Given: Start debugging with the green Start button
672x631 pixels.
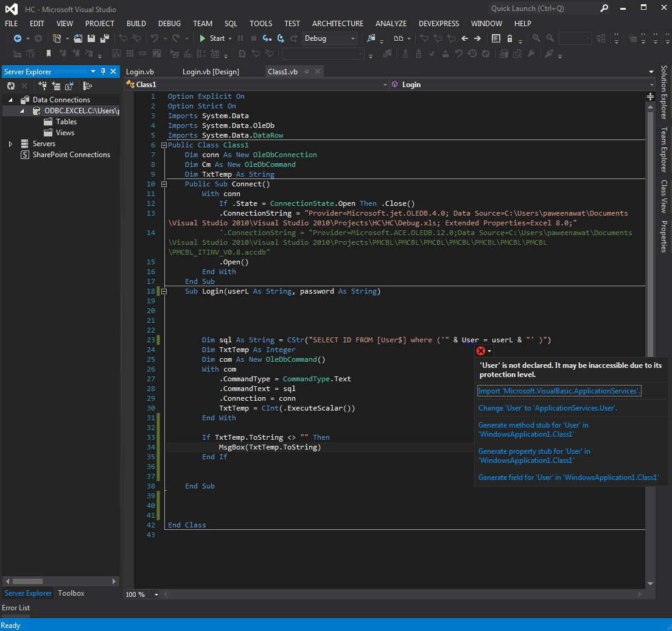Looking at the screenshot, I should click(x=212, y=38).
